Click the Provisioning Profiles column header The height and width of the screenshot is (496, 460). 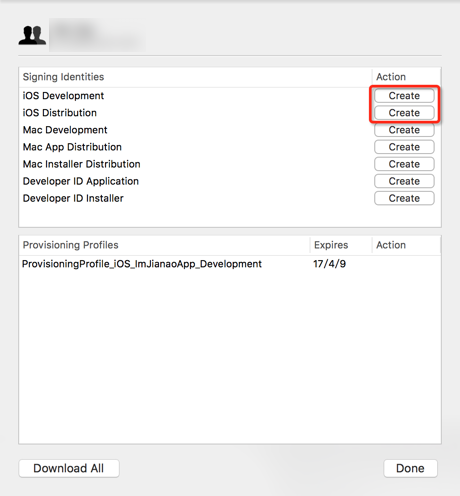coord(70,245)
